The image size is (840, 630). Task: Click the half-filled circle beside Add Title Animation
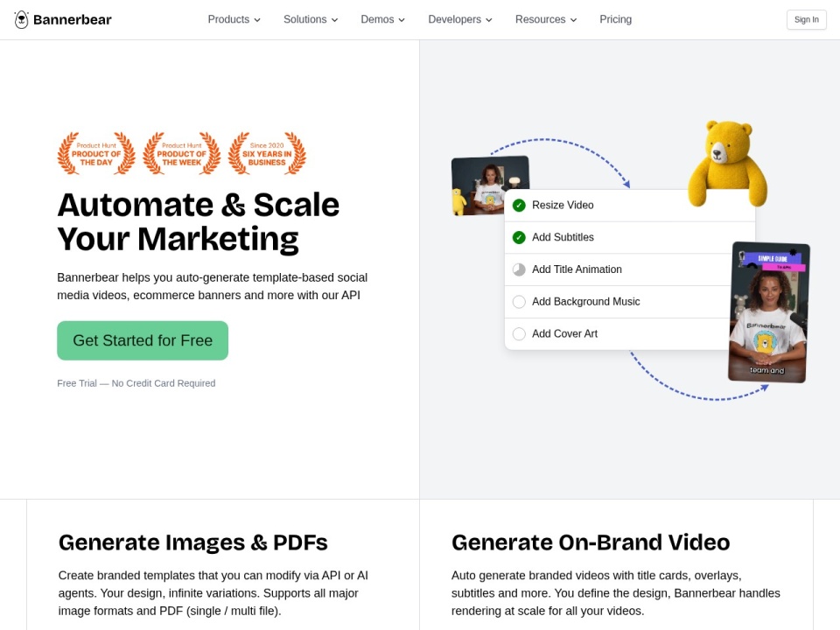(x=519, y=269)
